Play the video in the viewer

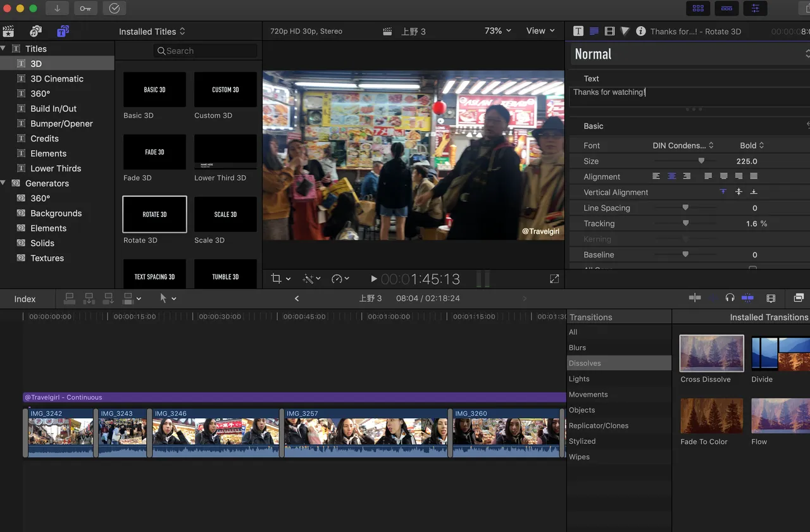(x=373, y=278)
